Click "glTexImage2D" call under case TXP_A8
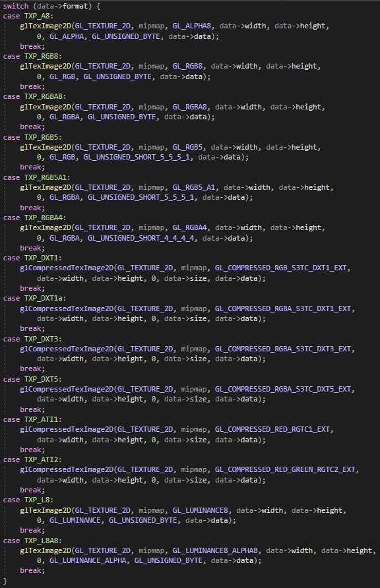This screenshot has width=380, height=588. [46, 26]
